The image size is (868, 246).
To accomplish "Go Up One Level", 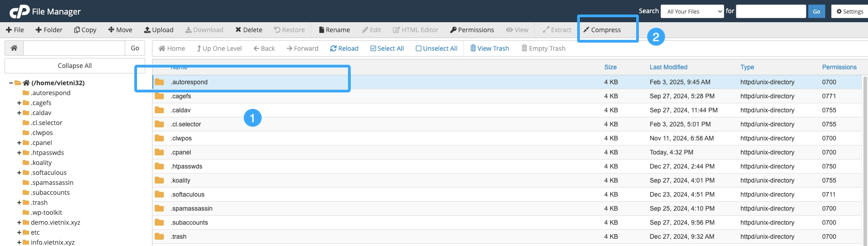I will 219,48.
